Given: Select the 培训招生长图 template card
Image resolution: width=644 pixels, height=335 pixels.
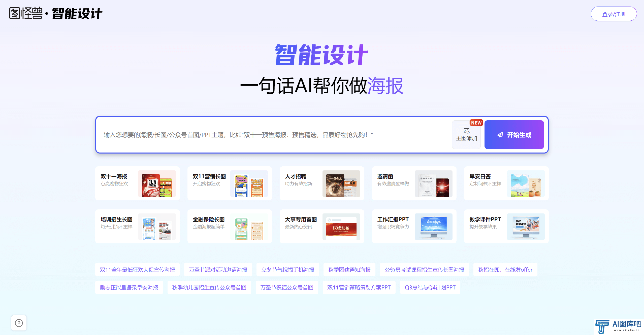Looking at the screenshot, I should 138,227.
